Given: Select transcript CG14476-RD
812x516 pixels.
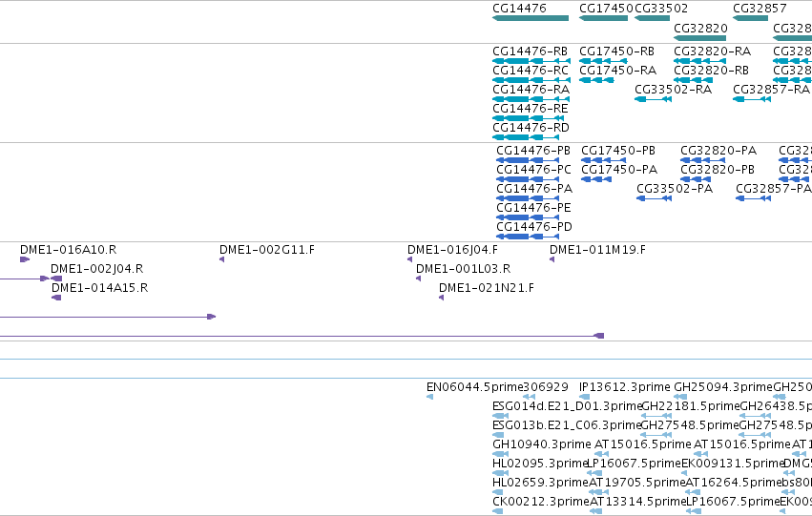Looking at the screenshot, I should pyautogui.click(x=531, y=128).
